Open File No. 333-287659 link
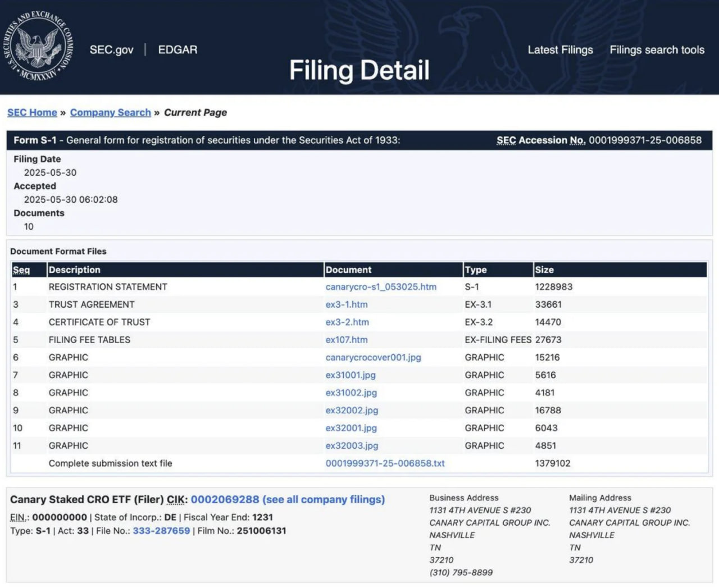This screenshot has height=588, width=719. point(161,531)
